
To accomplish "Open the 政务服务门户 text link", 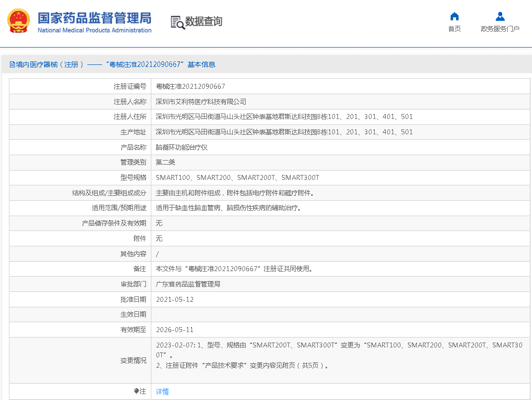I will (x=500, y=29).
